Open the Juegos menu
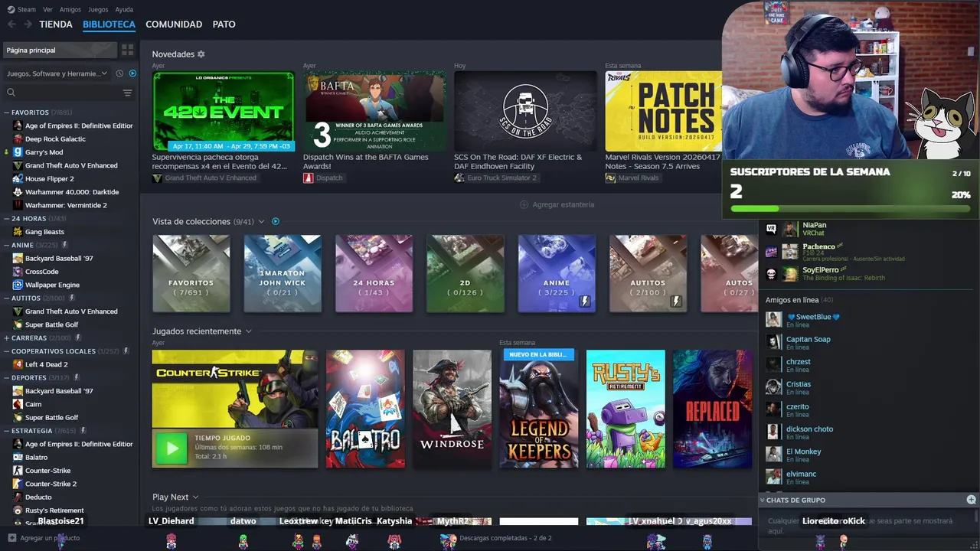Screen dimensions: 980x551 point(98,9)
